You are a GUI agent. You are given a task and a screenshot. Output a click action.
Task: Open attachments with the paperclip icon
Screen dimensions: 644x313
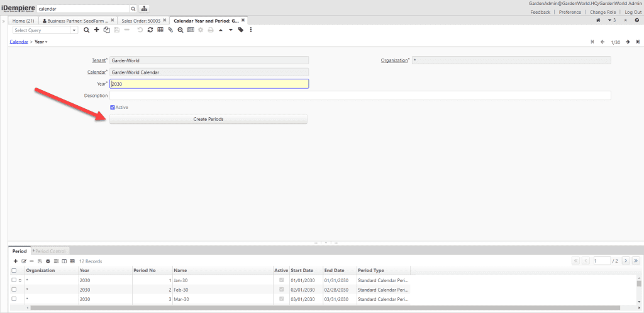click(x=170, y=30)
